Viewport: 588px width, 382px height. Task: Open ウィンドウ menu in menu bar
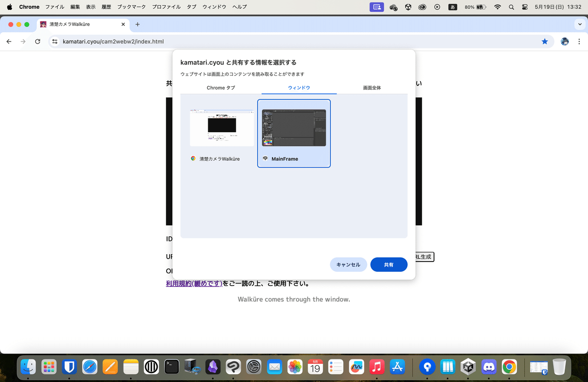215,7
